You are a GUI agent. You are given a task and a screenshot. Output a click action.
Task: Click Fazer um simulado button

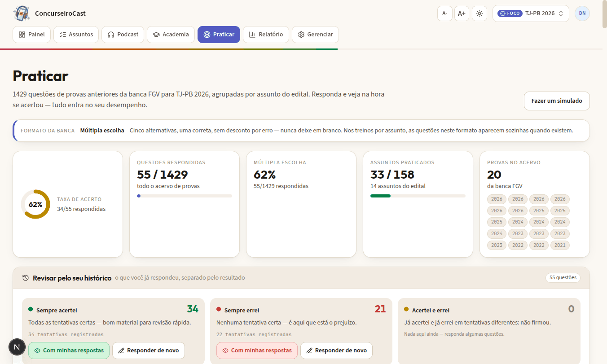click(x=557, y=101)
